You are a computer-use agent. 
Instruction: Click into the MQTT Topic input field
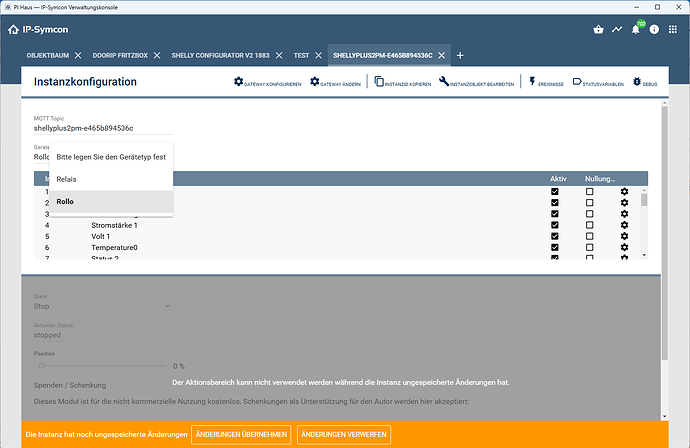[x=100, y=128]
